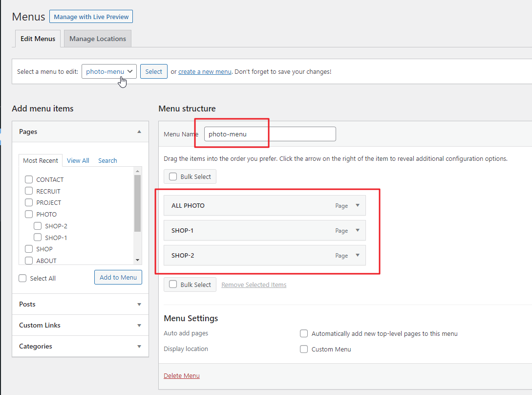532x395 pixels.
Task: Click the Delete Menu link
Action: [182, 375]
